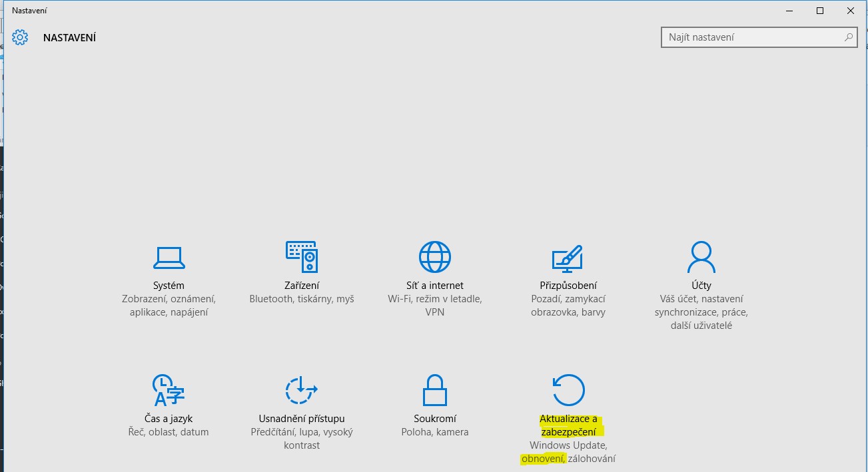This screenshot has width=868, height=472.
Task: Click the 'Wi-Fi, režim v letadle, VPN' text
Action: [x=435, y=306]
